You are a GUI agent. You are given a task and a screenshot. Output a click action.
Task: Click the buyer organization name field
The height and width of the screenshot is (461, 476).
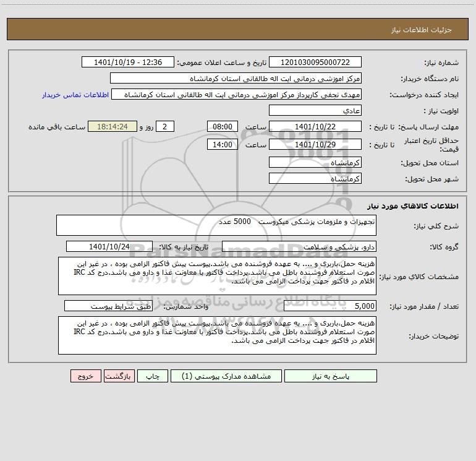coord(236,79)
